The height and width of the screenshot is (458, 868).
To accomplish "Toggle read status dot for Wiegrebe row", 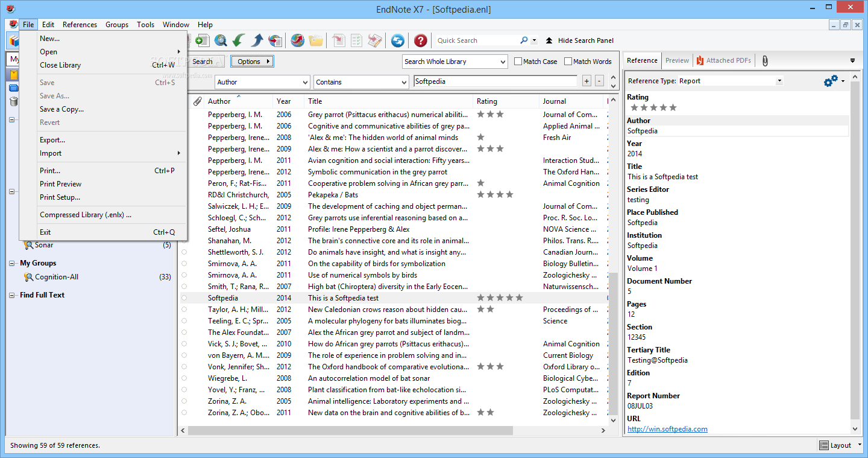I will 184,378.
